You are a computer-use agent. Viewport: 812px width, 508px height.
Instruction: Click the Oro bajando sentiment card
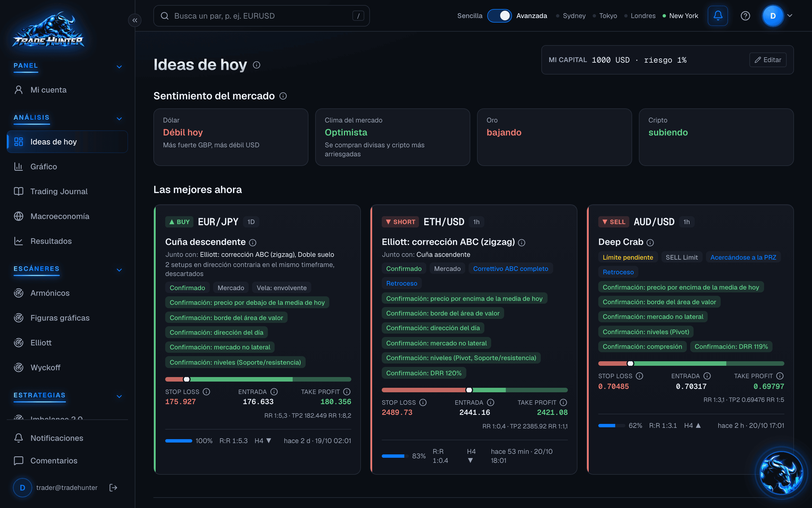tap(554, 137)
